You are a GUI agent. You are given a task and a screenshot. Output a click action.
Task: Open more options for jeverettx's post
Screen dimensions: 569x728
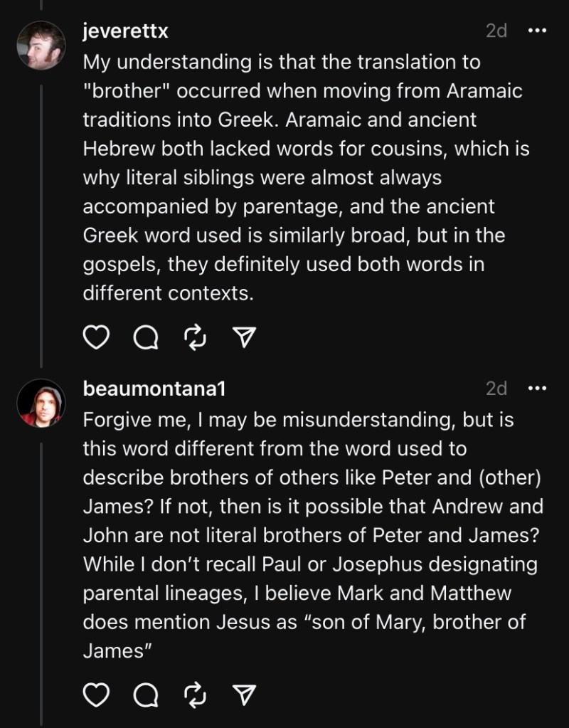537,31
